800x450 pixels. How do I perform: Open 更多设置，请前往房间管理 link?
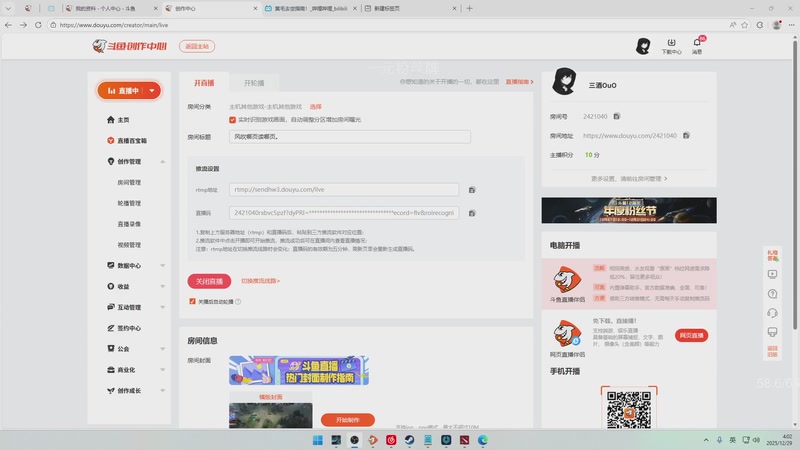(629, 179)
